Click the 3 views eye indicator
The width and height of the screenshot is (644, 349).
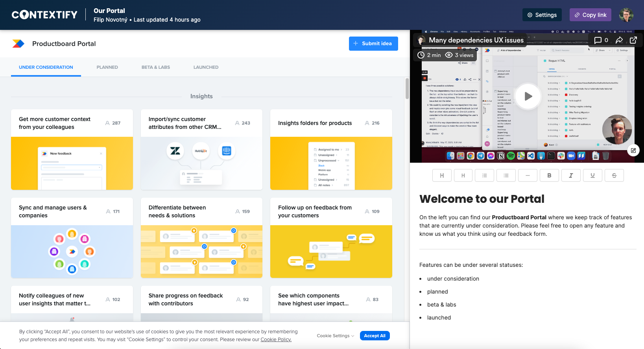(459, 55)
